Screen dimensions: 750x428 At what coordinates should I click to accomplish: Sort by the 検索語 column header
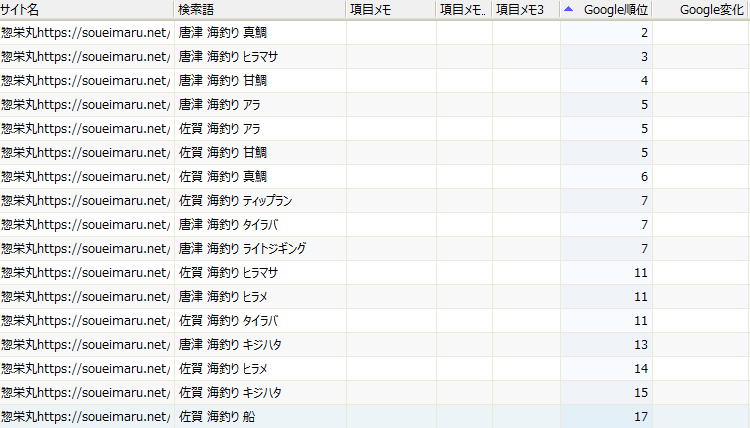coord(260,10)
